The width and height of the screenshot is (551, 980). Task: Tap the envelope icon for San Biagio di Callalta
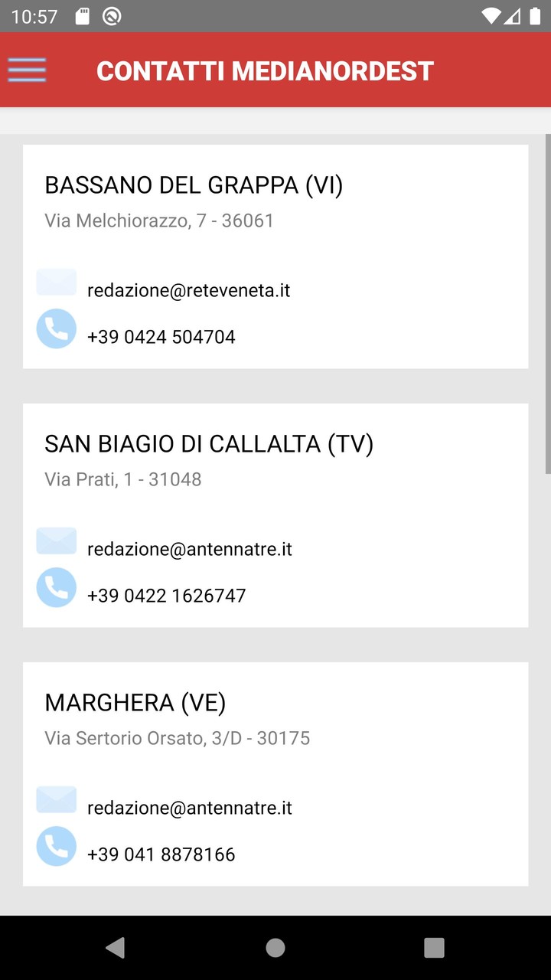coord(57,541)
